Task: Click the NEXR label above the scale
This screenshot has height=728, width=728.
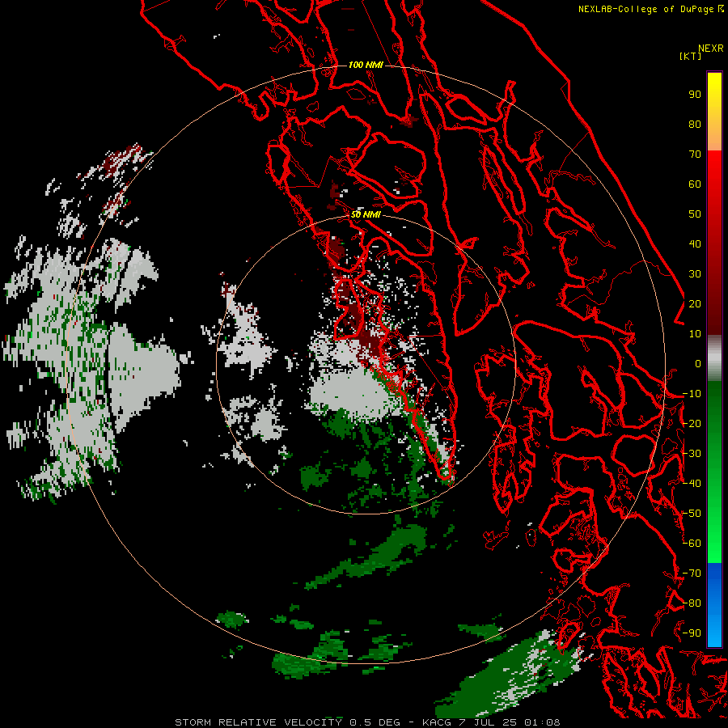Action: (x=711, y=49)
